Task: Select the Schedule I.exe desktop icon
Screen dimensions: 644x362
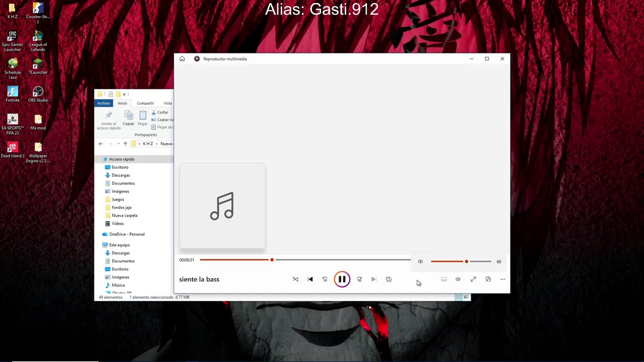Action: [x=13, y=69]
